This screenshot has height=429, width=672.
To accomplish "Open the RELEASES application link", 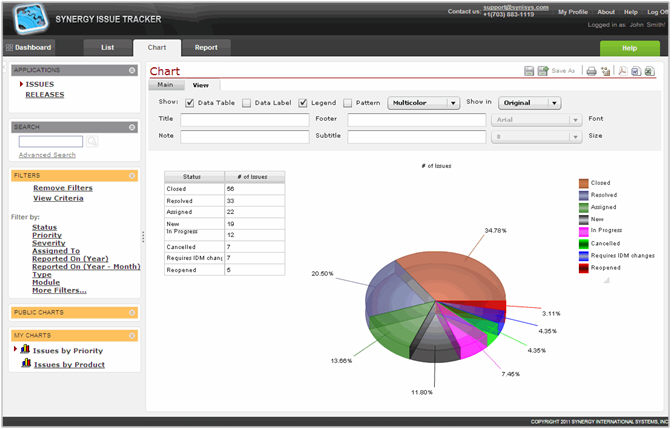I will pos(45,95).
